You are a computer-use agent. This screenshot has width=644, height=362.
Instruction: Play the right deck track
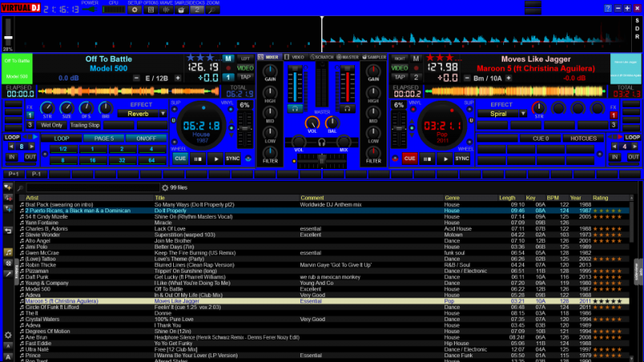click(445, 158)
